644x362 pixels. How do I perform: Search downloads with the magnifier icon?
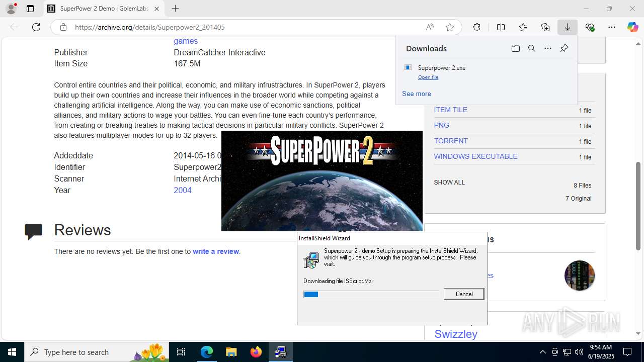click(x=531, y=48)
